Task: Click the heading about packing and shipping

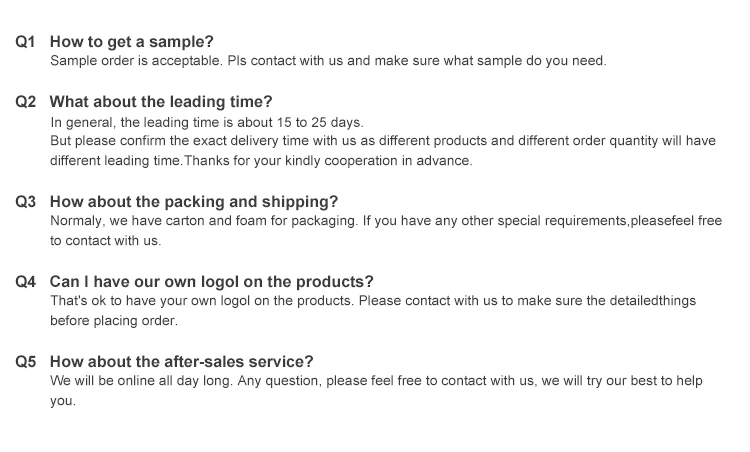Action: (194, 202)
